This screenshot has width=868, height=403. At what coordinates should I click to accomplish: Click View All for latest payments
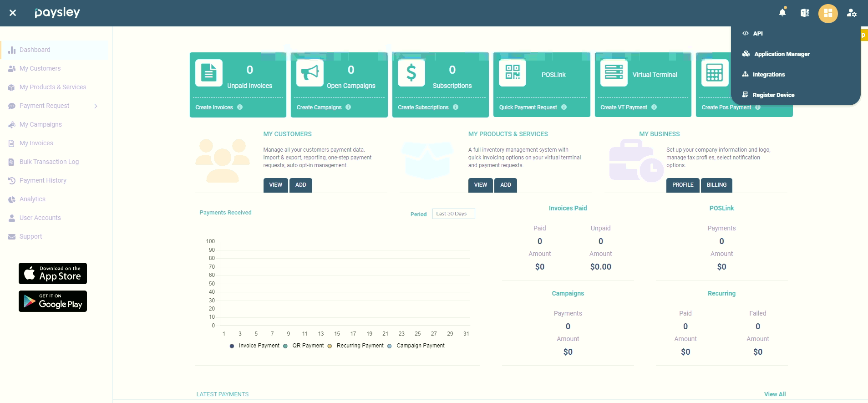[775, 394]
